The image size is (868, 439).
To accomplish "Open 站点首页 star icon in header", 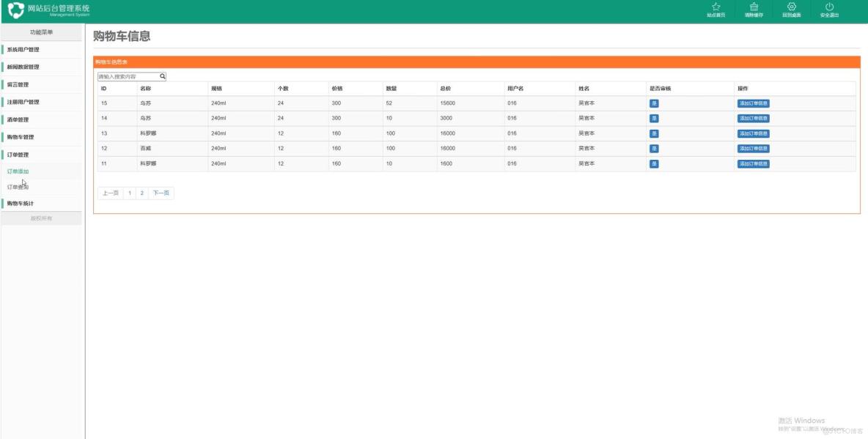I will [x=716, y=7].
